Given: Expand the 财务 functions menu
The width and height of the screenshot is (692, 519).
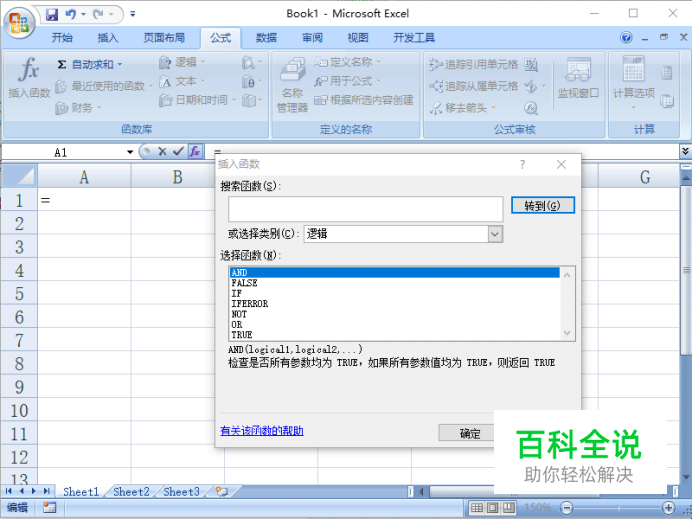Looking at the screenshot, I should click(79, 107).
